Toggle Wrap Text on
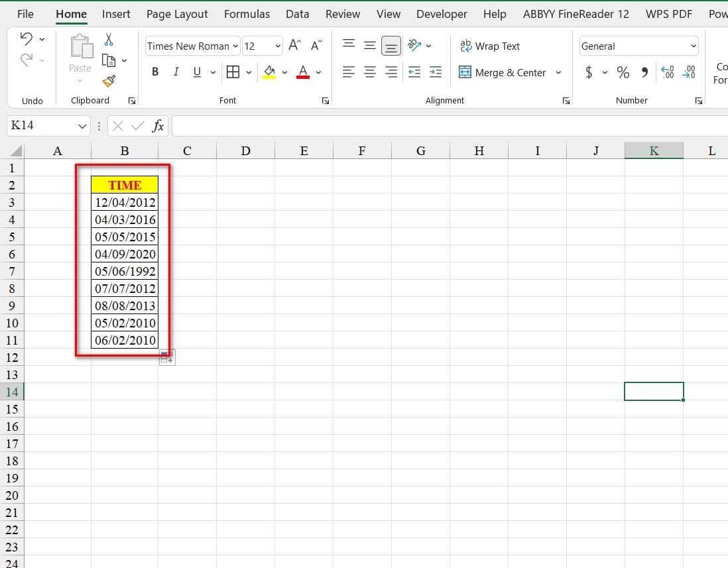This screenshot has height=568, width=728. (x=490, y=46)
